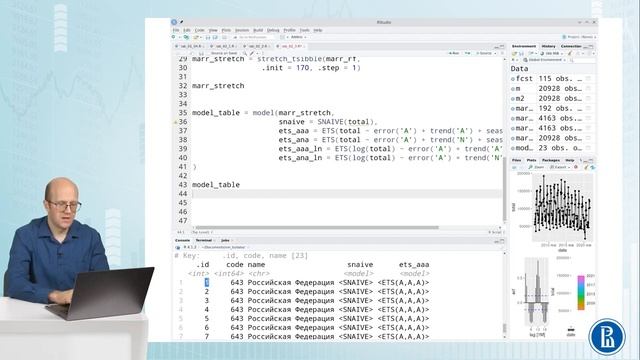Viewport: 640px width, 360px height.
Task: Open the Build menu
Action: [x=258, y=30]
